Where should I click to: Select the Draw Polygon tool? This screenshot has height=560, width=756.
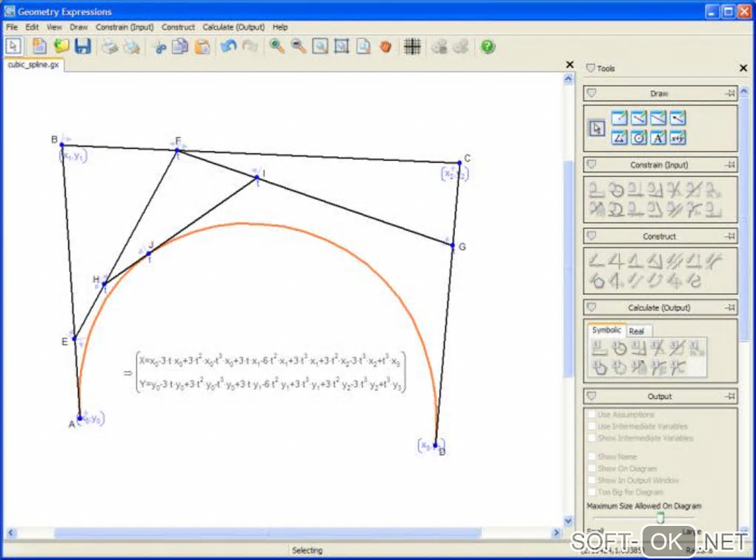click(620, 138)
